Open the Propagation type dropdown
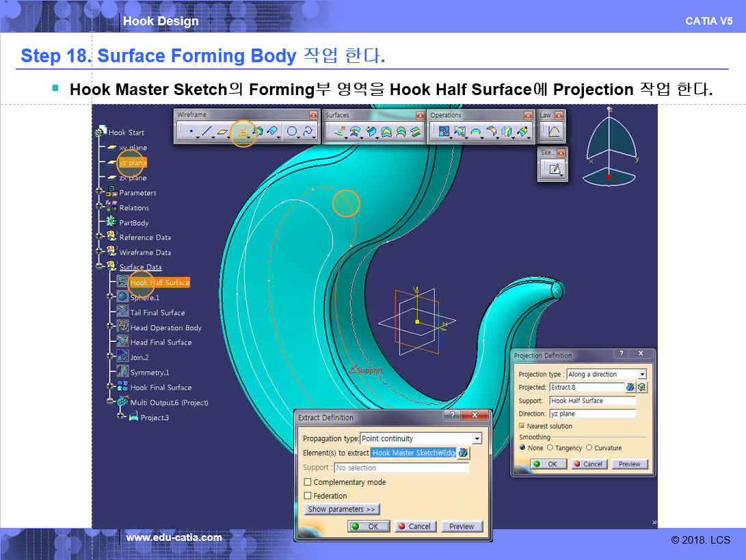Viewport: 746px width, 560px height. tap(477, 439)
